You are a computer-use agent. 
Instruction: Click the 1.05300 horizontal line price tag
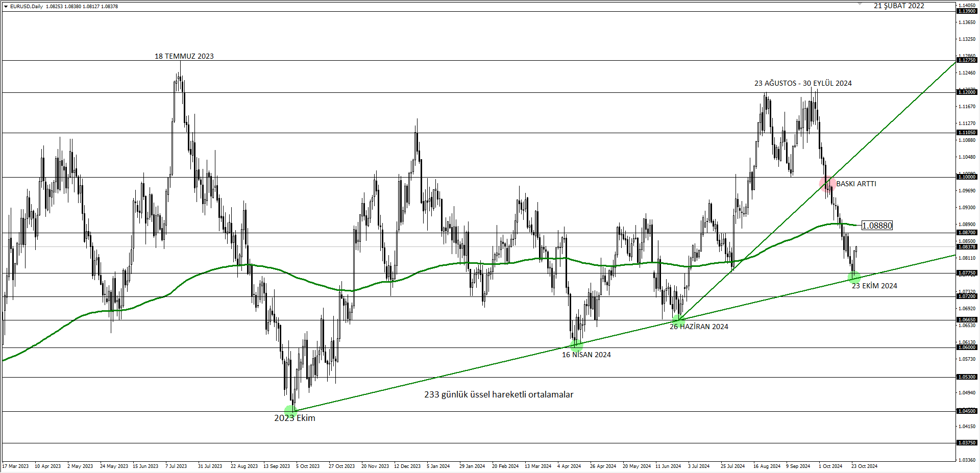967,377
